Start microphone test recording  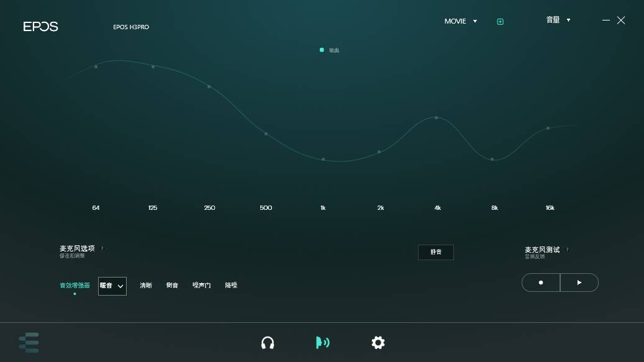coord(541,283)
